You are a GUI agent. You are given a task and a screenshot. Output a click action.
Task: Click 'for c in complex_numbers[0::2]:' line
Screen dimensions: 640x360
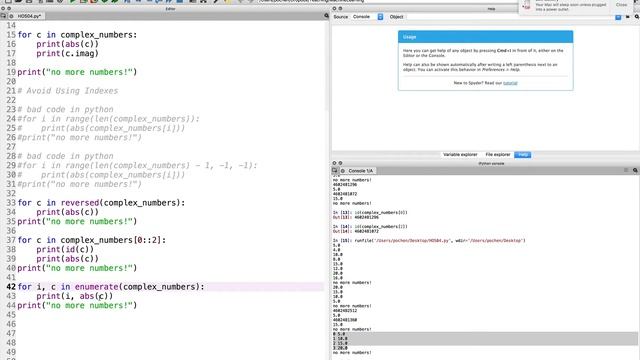click(92, 240)
